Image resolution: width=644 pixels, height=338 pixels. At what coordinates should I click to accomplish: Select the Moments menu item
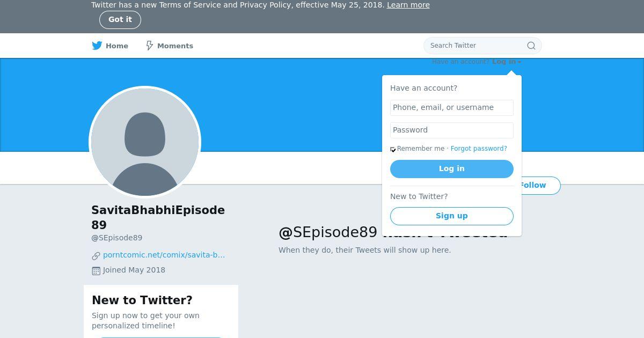pos(170,46)
